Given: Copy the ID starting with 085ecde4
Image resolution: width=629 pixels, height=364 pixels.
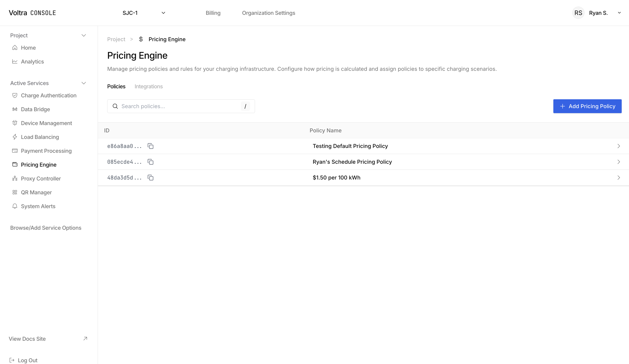Looking at the screenshot, I should 151,162.
